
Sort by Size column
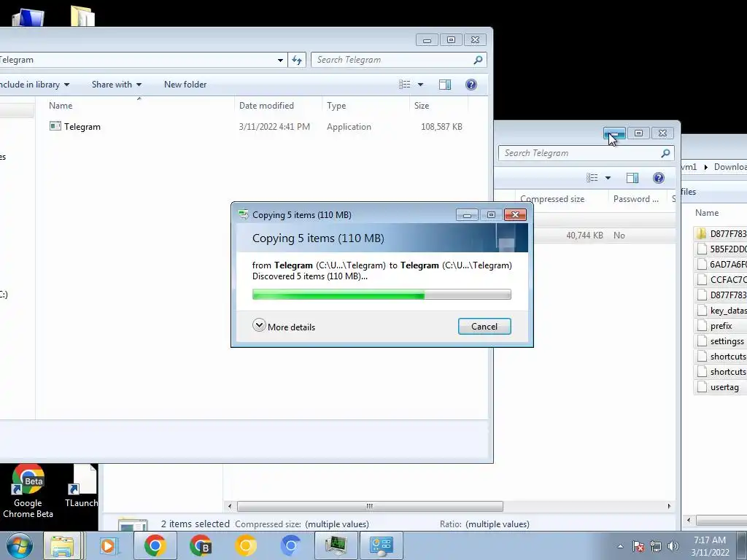[422, 106]
